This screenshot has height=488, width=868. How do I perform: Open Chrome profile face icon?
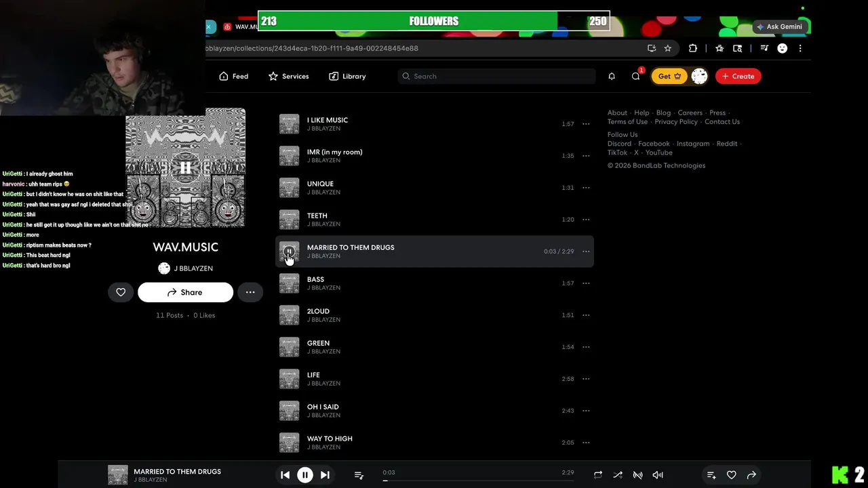coord(782,48)
